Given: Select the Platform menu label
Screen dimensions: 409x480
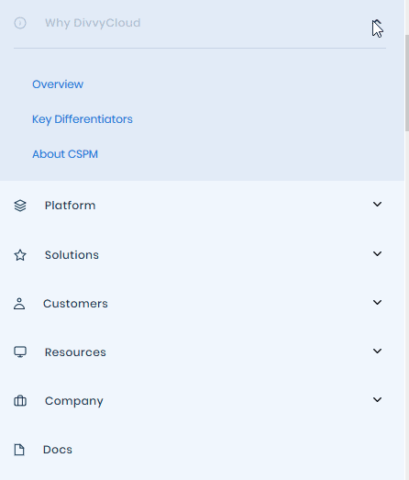Looking at the screenshot, I should (x=70, y=205).
